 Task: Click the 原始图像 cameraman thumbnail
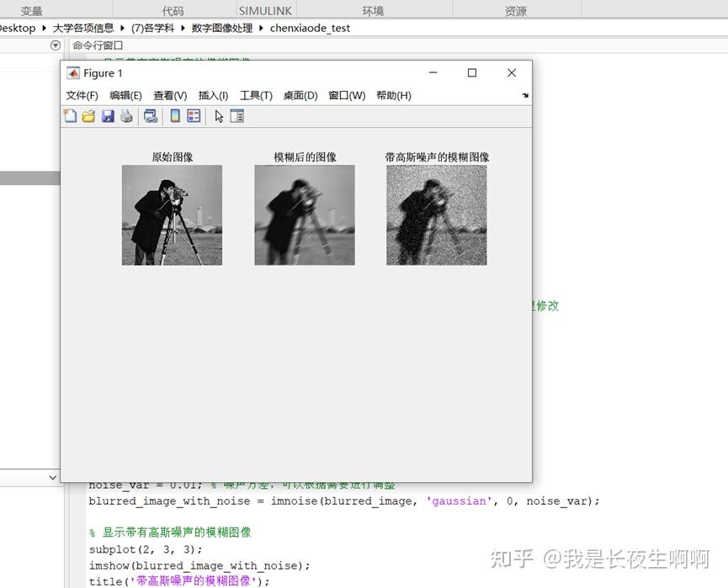coord(172,214)
